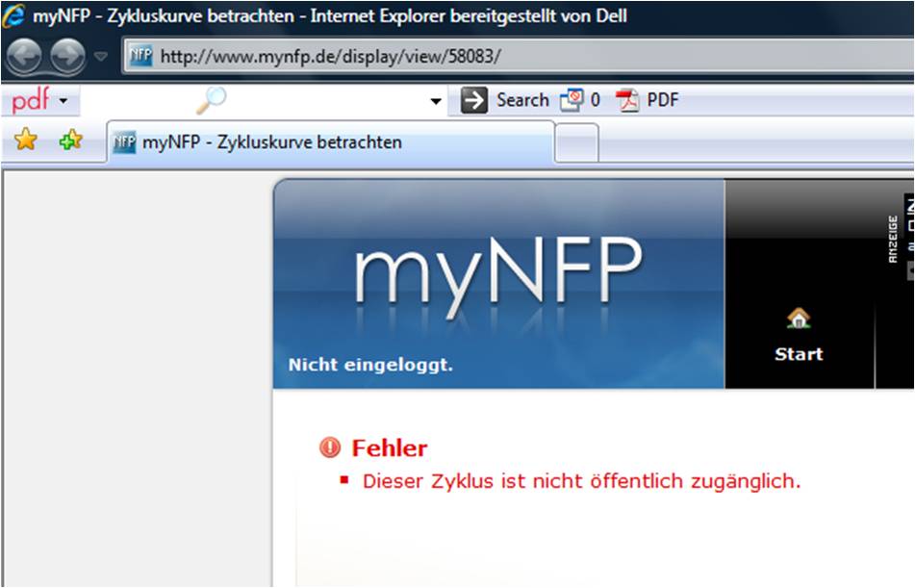Click the magnifying glass in toolbar search
Viewport: 915px width, 588px height.
(211, 100)
